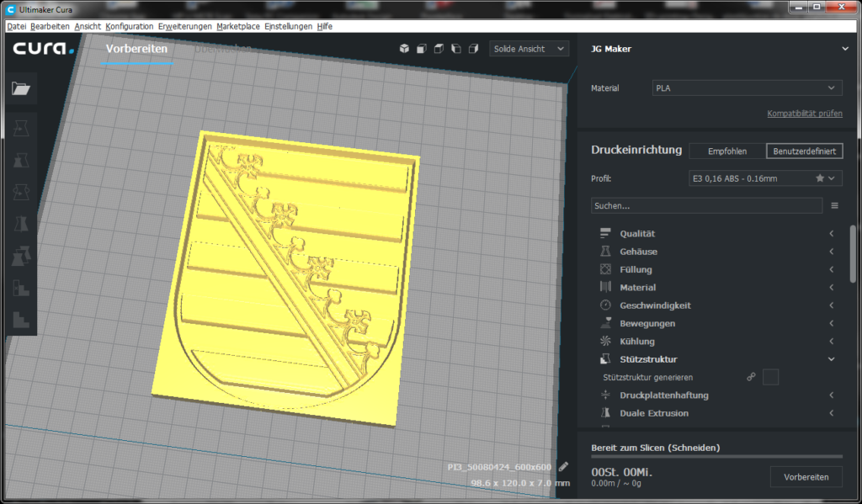
Task: Click link icon next to Stützstruktur generieren
Action: [x=751, y=377]
